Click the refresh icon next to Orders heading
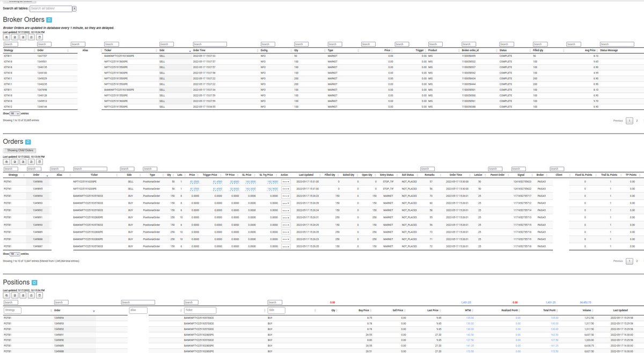The image size is (644, 353). [x=28, y=142]
